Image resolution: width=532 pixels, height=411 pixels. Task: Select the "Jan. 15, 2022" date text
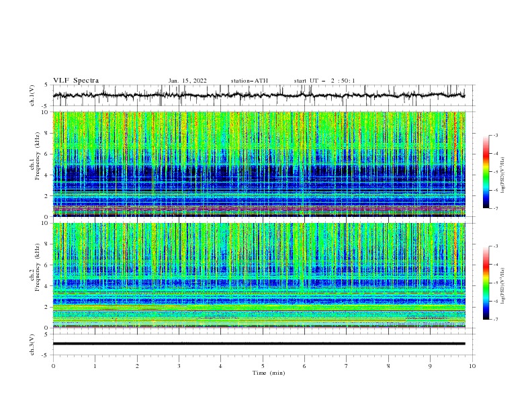187,81
